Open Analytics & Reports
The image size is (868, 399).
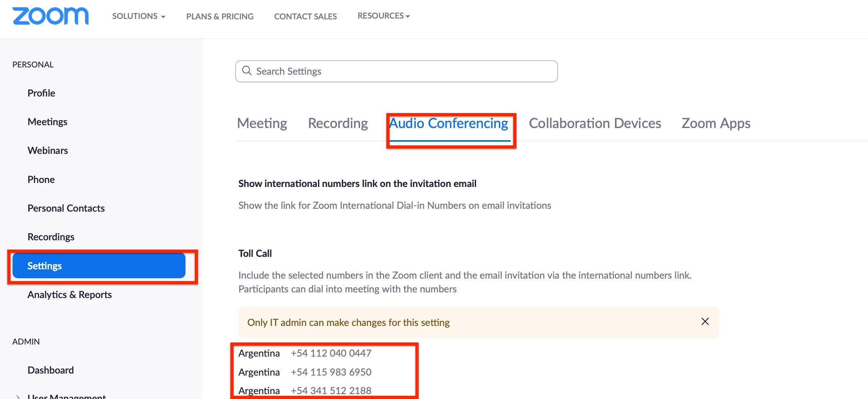click(x=70, y=294)
